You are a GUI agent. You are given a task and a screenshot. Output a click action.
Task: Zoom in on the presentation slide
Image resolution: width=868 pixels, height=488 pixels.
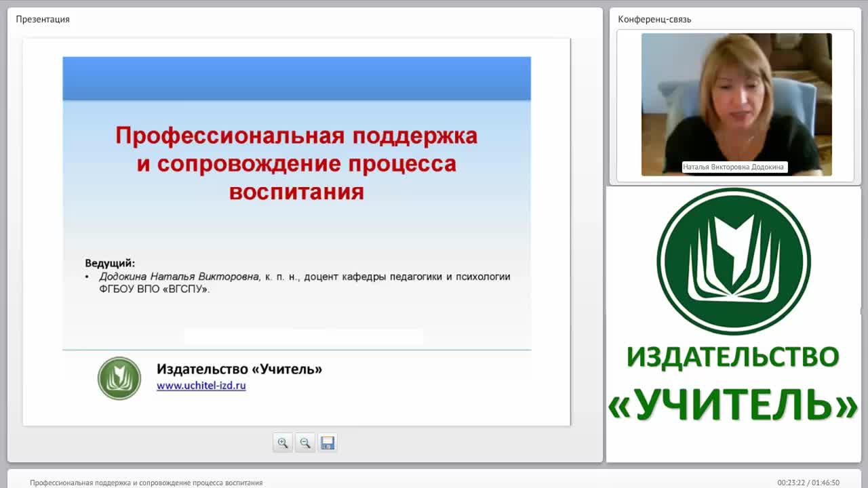[x=283, y=443]
